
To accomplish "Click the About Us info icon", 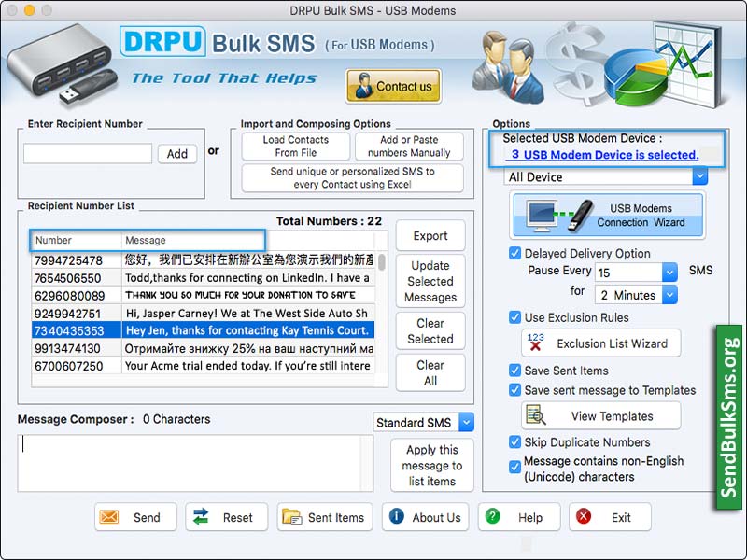I will pyautogui.click(x=399, y=516).
